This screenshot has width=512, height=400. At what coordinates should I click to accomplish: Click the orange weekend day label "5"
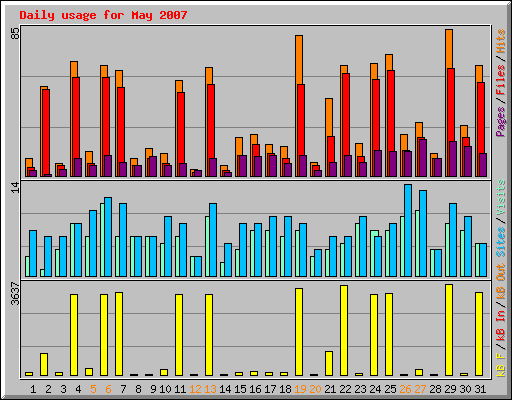[93, 389]
